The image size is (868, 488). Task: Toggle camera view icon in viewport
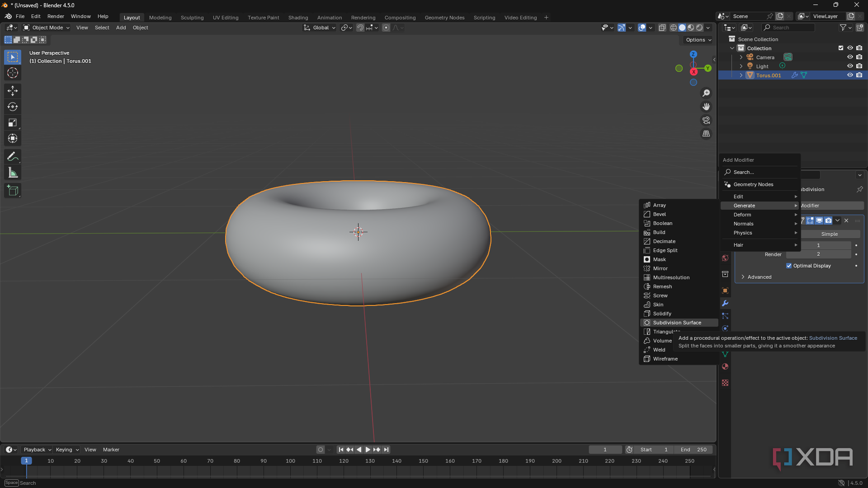(x=706, y=120)
